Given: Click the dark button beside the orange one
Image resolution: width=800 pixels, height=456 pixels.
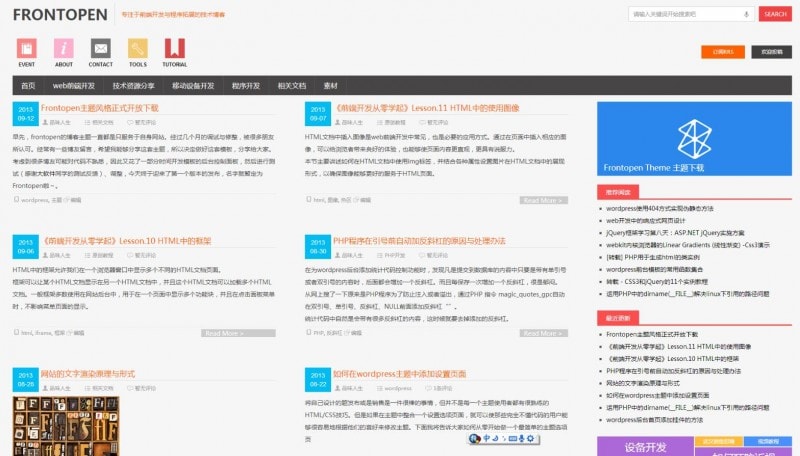Looking at the screenshot, I should point(771,52).
